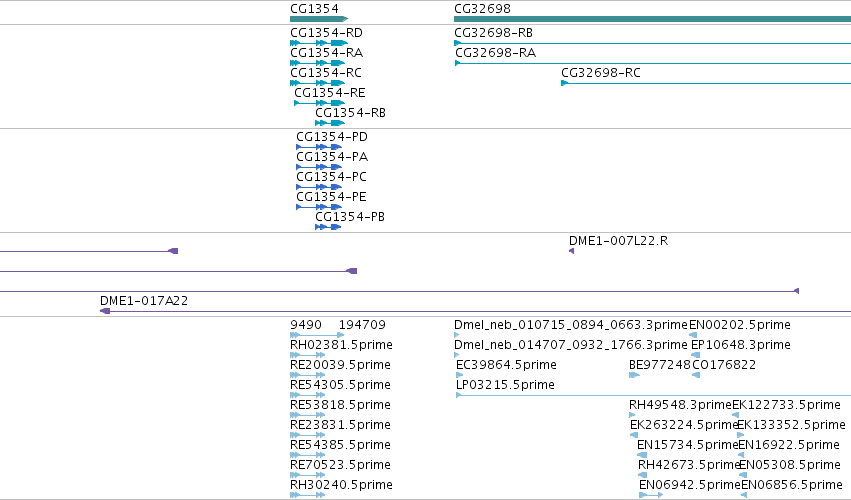Select EST CO176822
851x500 pixels.
(x=724, y=365)
